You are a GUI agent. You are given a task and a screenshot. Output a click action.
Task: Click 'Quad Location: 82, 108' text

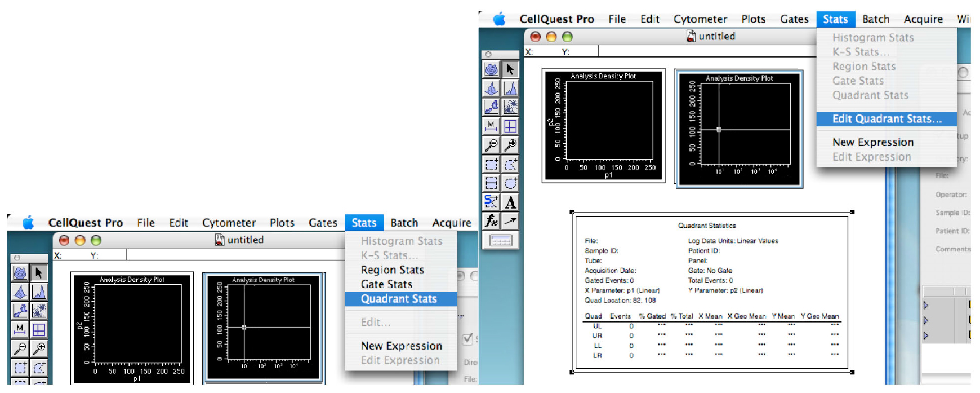click(x=620, y=301)
